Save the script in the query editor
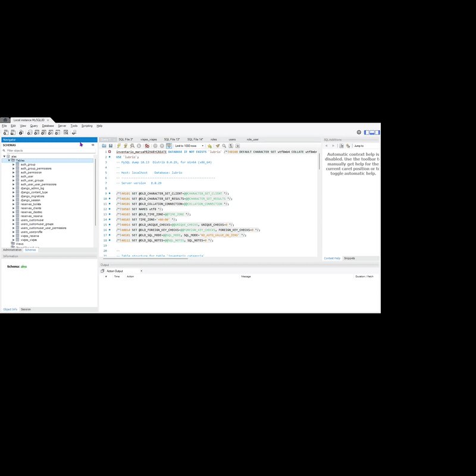 pos(111,146)
